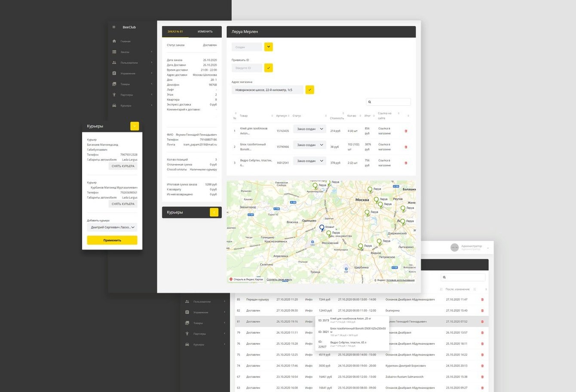The image size is (576, 392).
Task: Click the store address field Новорижское шоссе
Action: pyautogui.click(x=267, y=89)
